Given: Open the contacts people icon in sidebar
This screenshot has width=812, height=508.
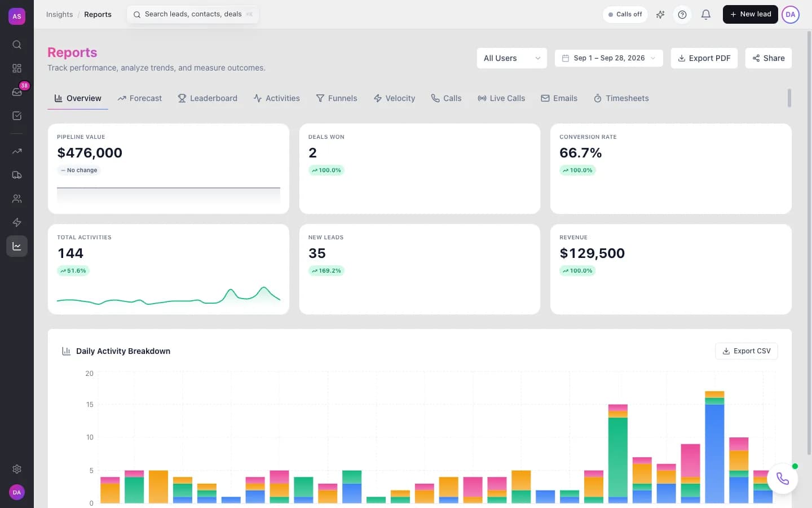Looking at the screenshot, I should (x=17, y=199).
